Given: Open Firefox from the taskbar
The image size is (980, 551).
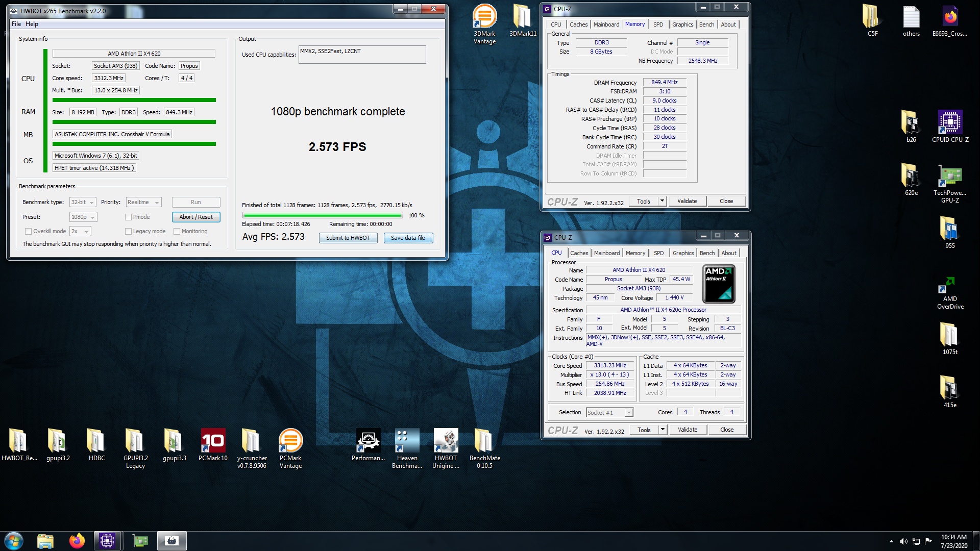Looking at the screenshot, I should tap(77, 541).
